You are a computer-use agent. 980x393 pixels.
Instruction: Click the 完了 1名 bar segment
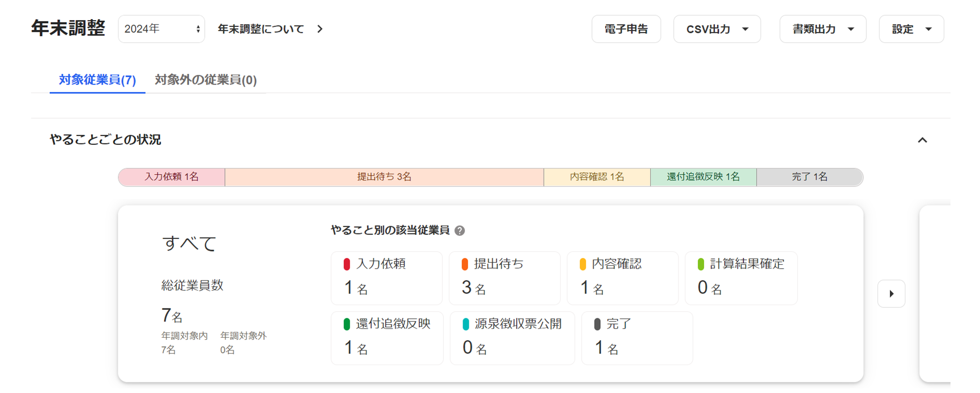[809, 177]
